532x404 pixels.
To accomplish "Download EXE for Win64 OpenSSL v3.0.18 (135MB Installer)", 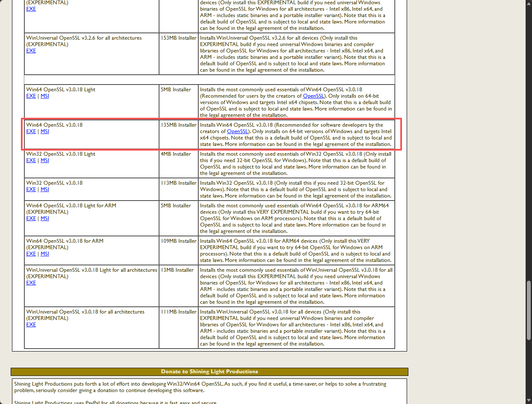I will point(31,131).
